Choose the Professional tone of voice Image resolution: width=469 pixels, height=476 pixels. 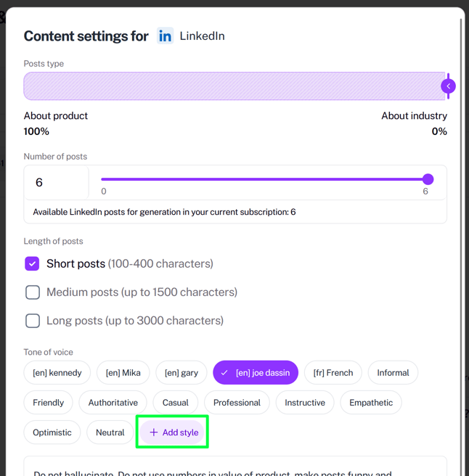coord(237,402)
